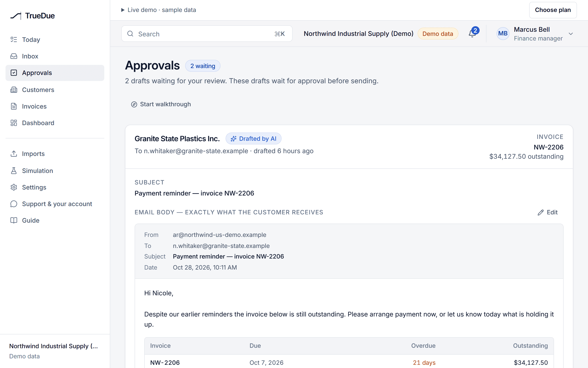Click the Dashboard grid icon

pos(14,123)
